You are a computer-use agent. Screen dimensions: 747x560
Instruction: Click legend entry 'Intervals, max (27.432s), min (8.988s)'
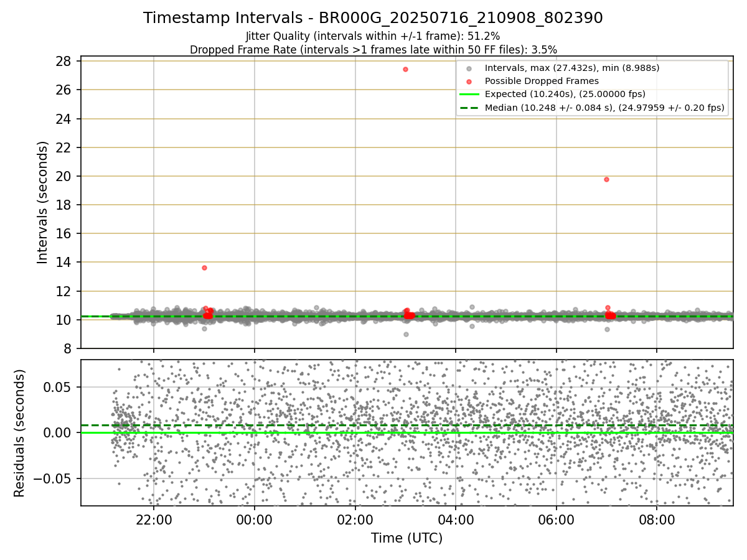(x=572, y=68)
